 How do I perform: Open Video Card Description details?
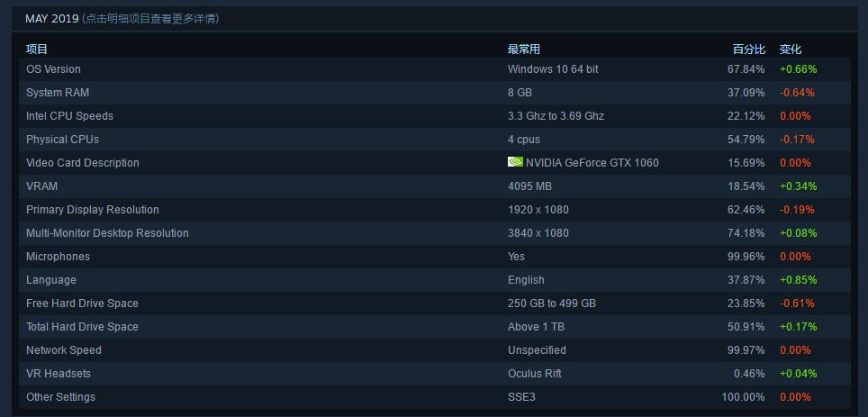(435, 163)
